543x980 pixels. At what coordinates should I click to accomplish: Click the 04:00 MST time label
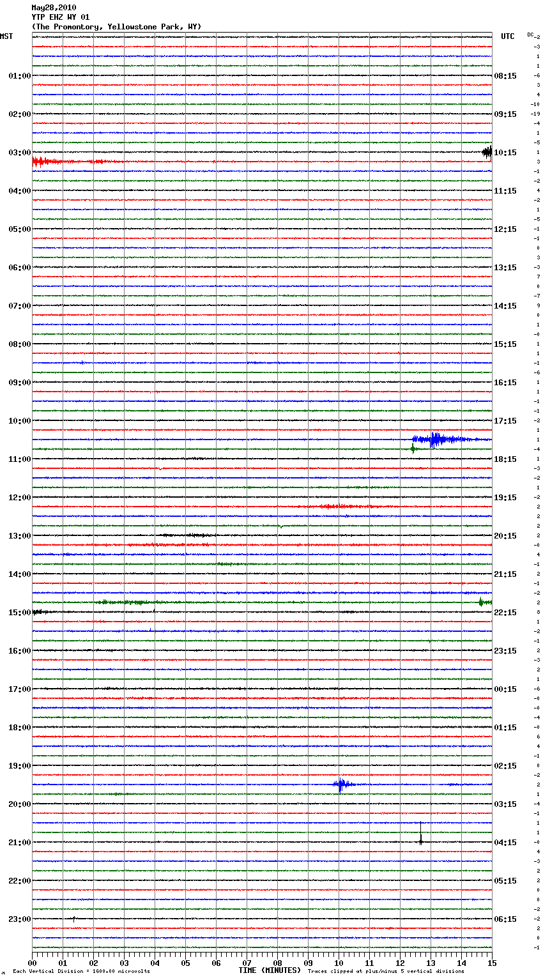tap(20, 191)
